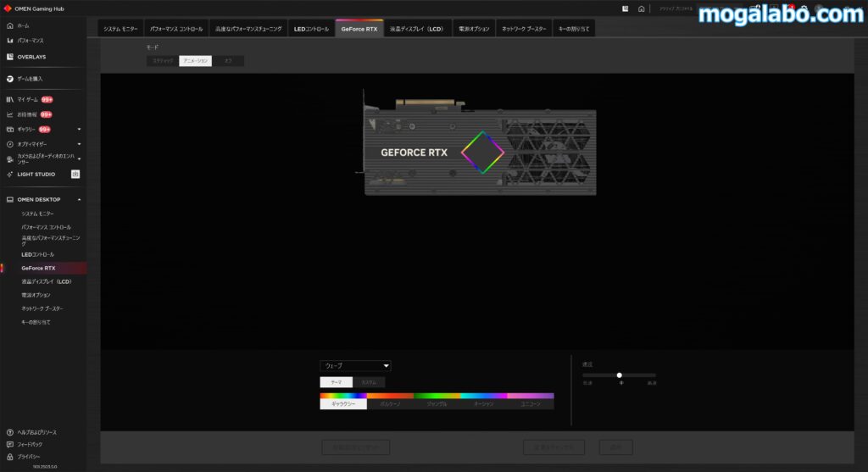Select the ギャラクシー (Galaxy) theme label
The width and height of the screenshot is (868, 472).
click(343, 404)
